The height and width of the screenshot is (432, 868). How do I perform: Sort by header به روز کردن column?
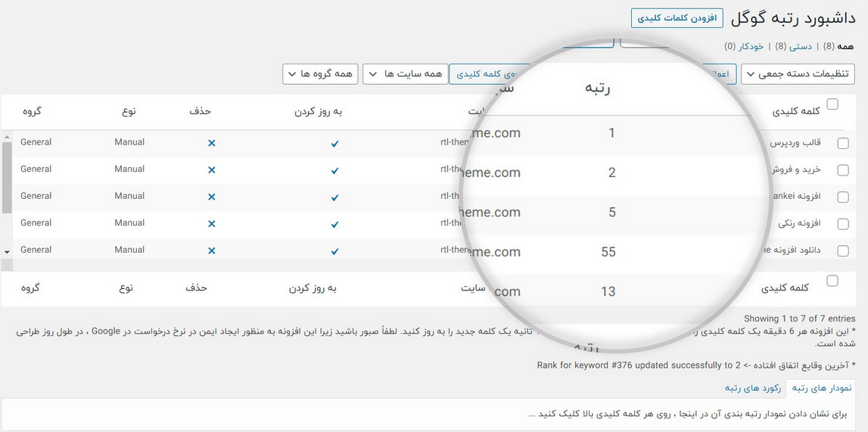[319, 111]
